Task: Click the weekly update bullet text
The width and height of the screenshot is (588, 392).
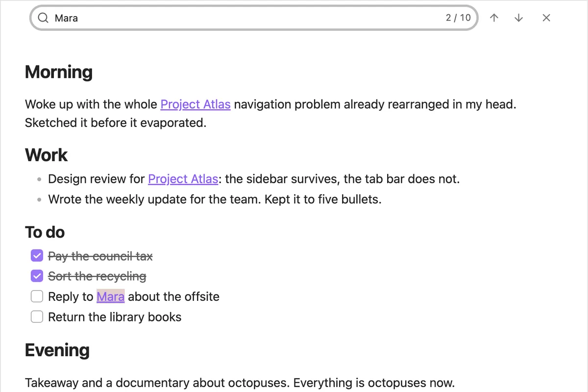Action: pos(215,199)
